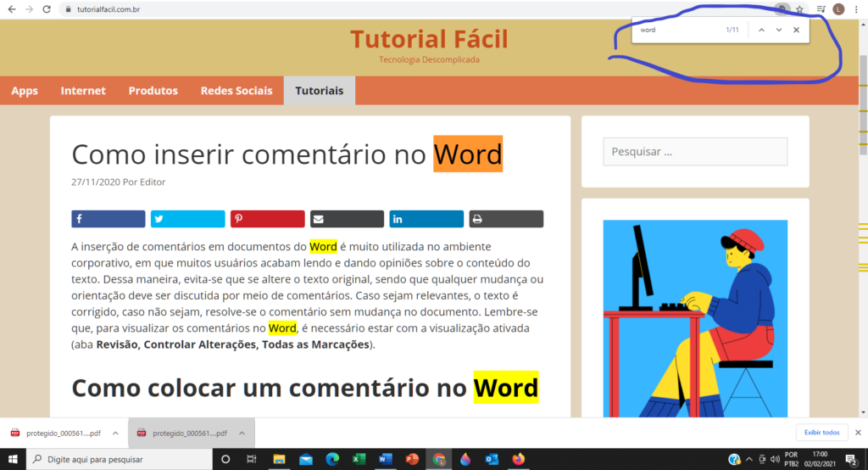Click the Tutorial Fácil site title

429,39
